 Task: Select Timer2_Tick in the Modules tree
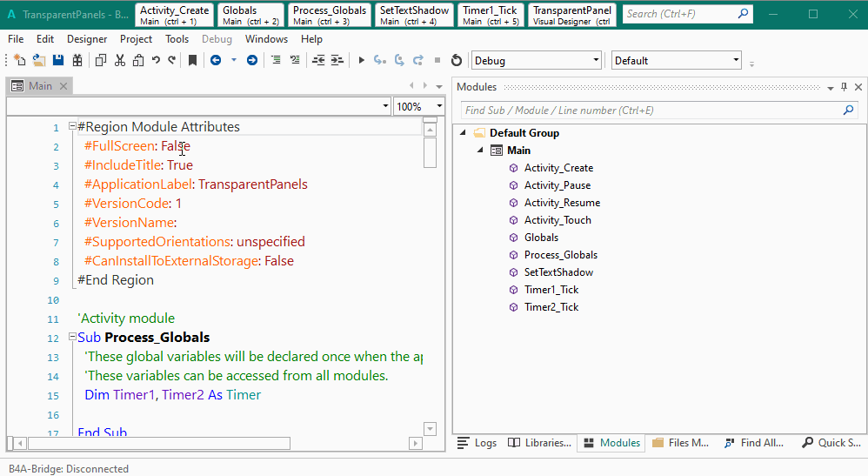point(551,307)
